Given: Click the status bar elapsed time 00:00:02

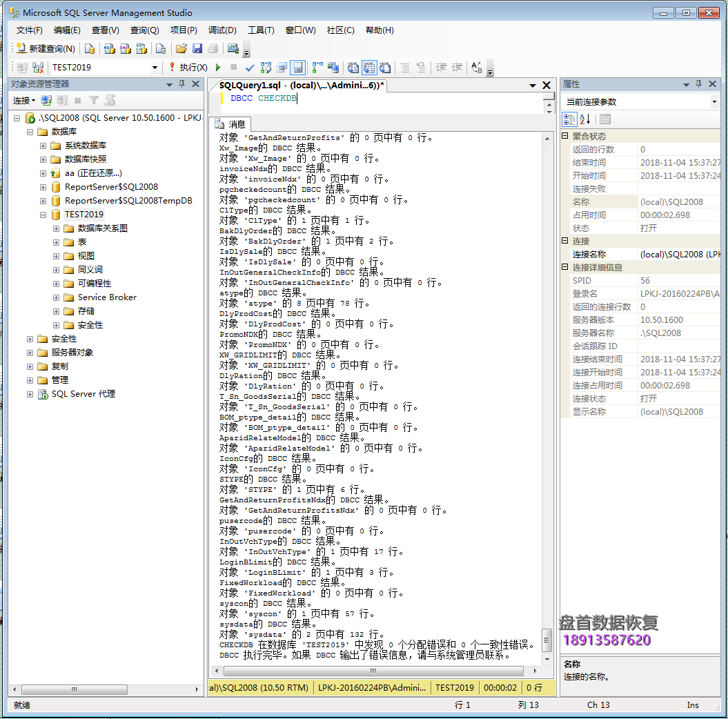Looking at the screenshot, I should pos(500,687).
